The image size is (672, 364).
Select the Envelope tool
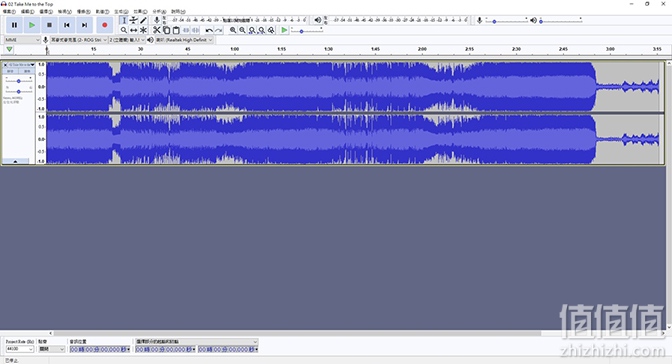134,20
